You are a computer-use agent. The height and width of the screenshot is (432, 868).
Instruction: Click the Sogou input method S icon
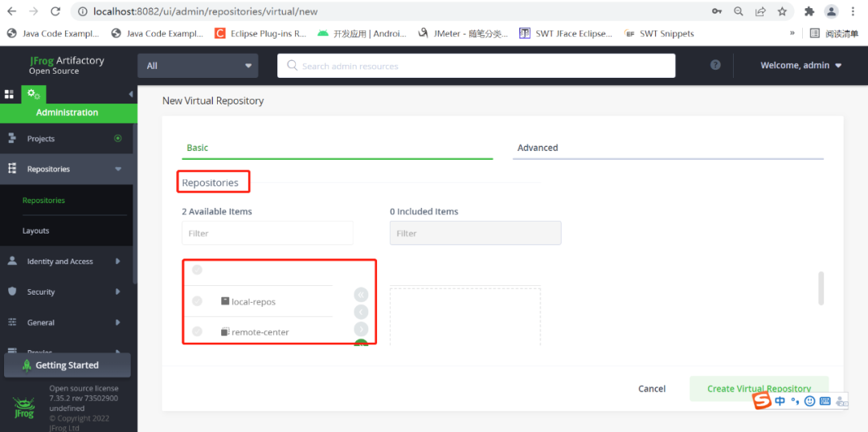point(763,401)
